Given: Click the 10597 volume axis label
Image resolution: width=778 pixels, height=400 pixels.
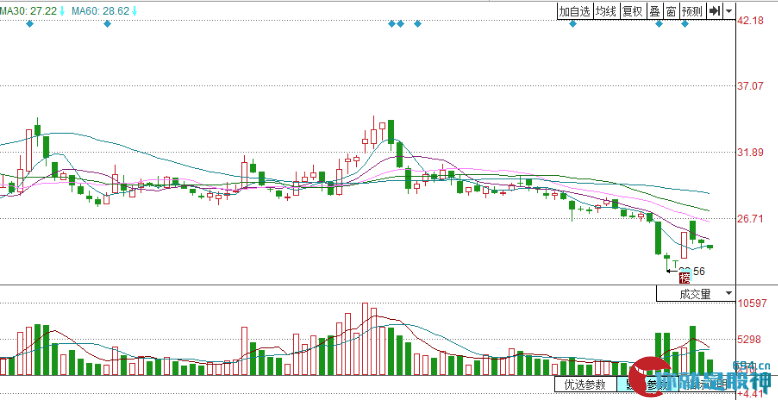Looking at the screenshot, I should click(x=753, y=303).
